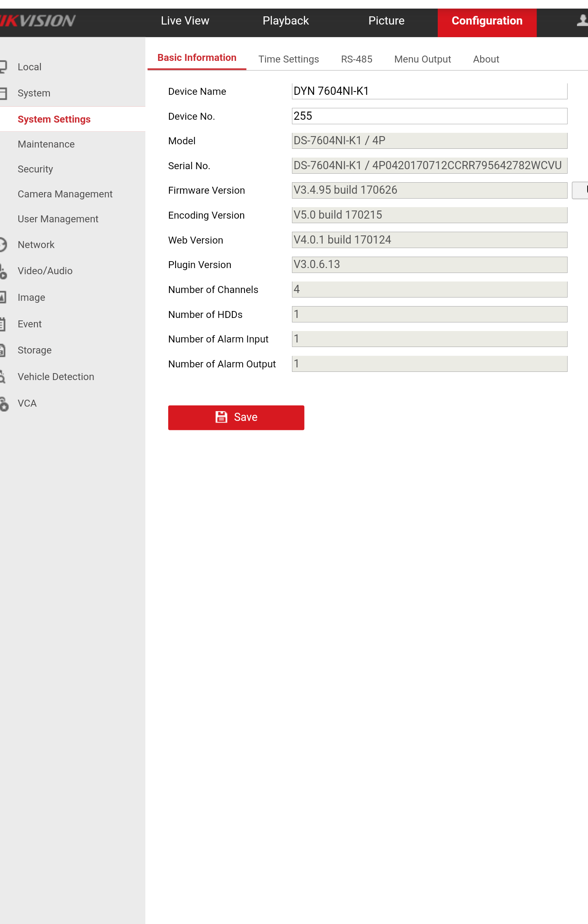Focus the Device No. input field
588x924 pixels.
tap(429, 116)
